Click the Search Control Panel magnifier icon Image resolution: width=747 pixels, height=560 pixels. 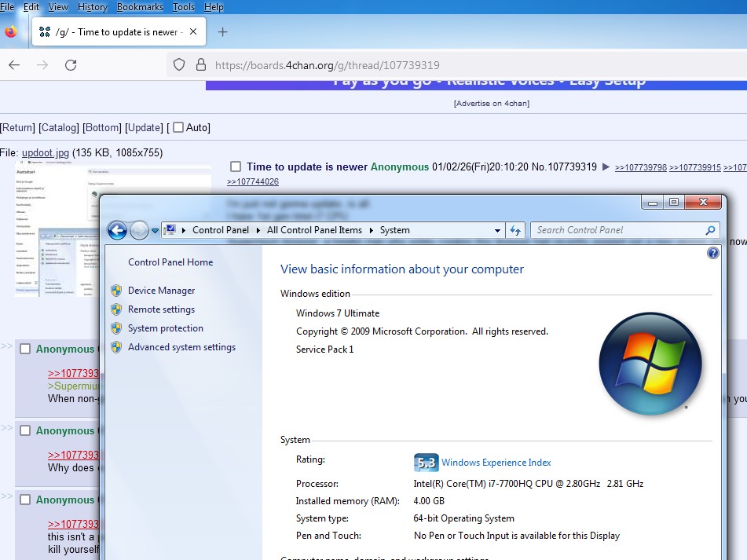[x=710, y=230]
